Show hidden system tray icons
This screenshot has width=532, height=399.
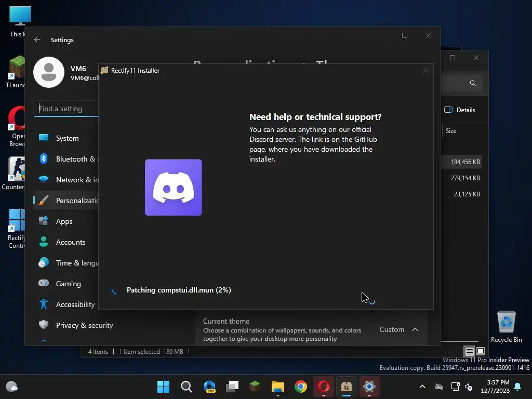click(x=422, y=387)
